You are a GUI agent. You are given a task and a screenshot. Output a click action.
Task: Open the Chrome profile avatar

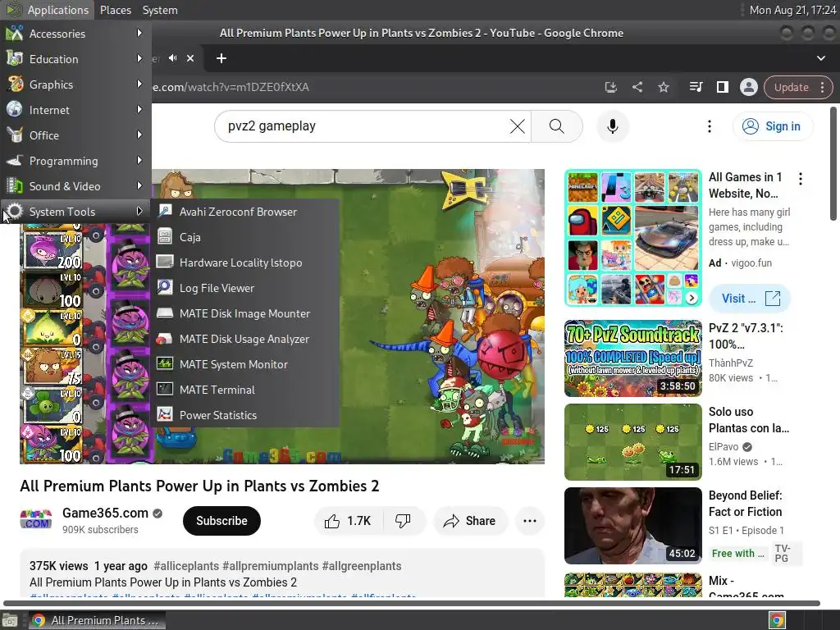click(748, 87)
